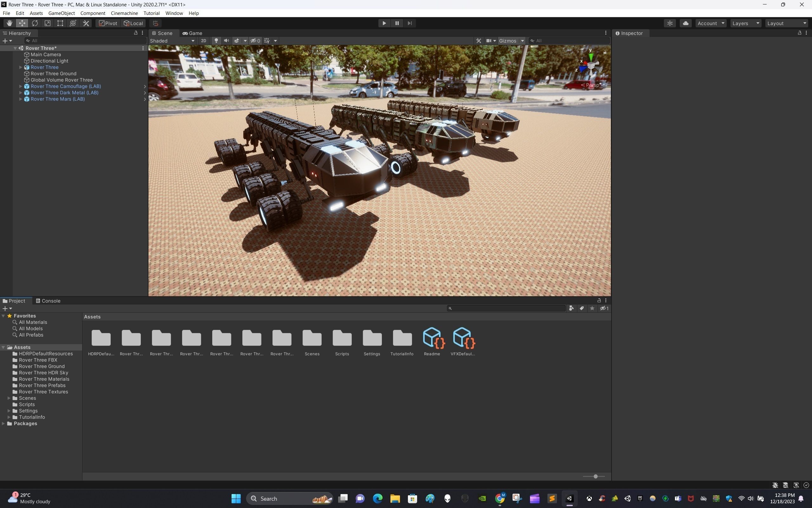
Task: Open the cloud services icon
Action: point(685,23)
